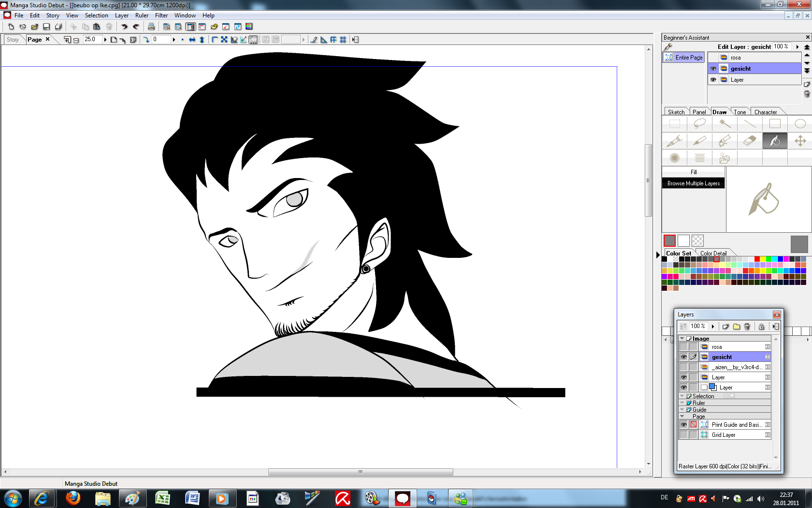This screenshot has width=812, height=508.
Task: Click the trash icon in Layers panel
Action: (747, 327)
